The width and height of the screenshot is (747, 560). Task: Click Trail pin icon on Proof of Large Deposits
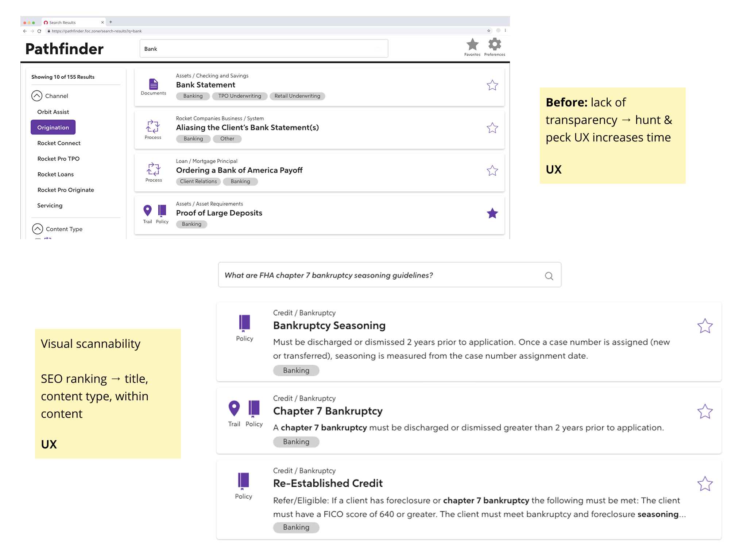coord(147,211)
